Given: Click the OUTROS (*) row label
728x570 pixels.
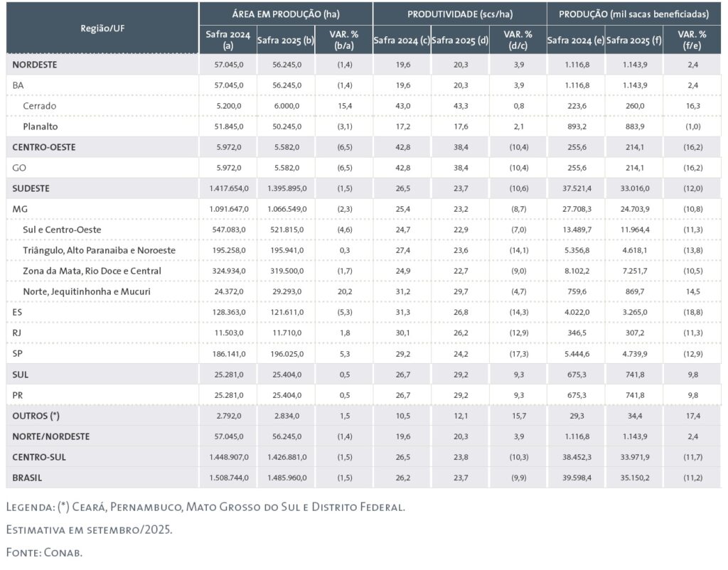Looking at the screenshot, I should (36, 415).
